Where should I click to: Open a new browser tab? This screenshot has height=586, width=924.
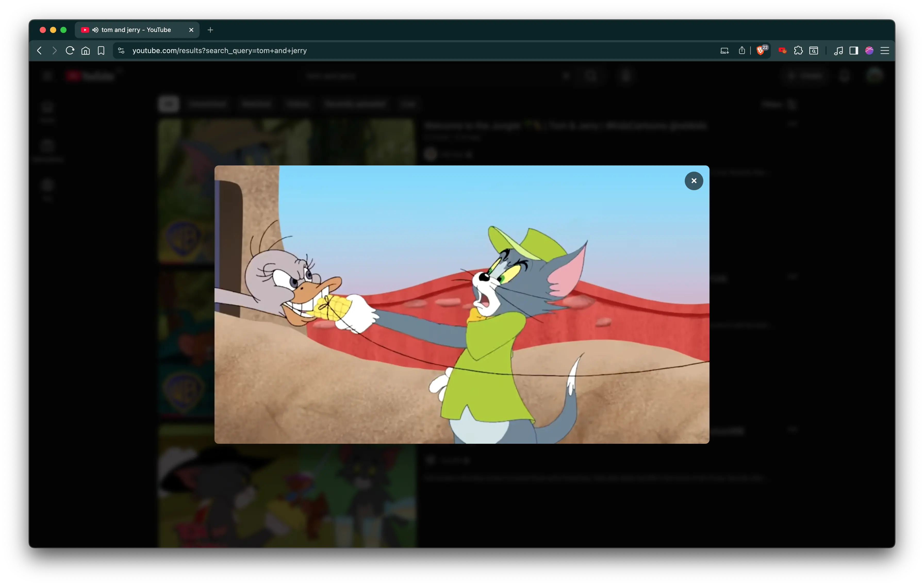[210, 30]
